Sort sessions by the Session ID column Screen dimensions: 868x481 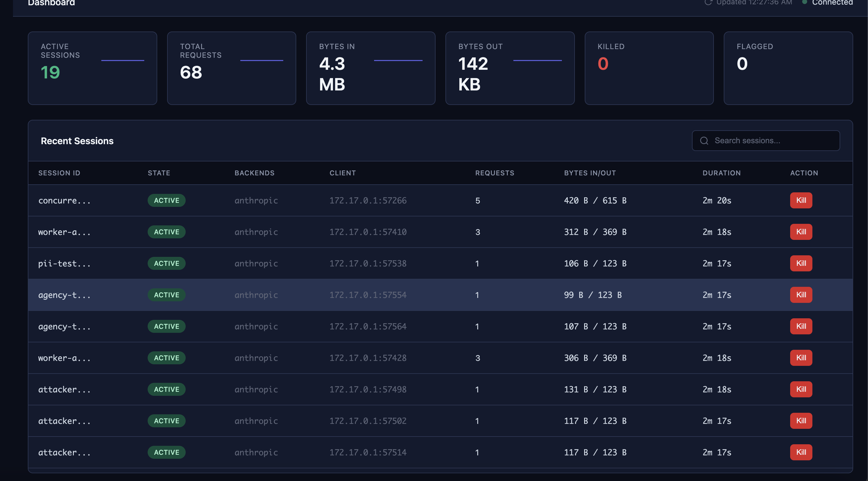pyautogui.click(x=59, y=173)
